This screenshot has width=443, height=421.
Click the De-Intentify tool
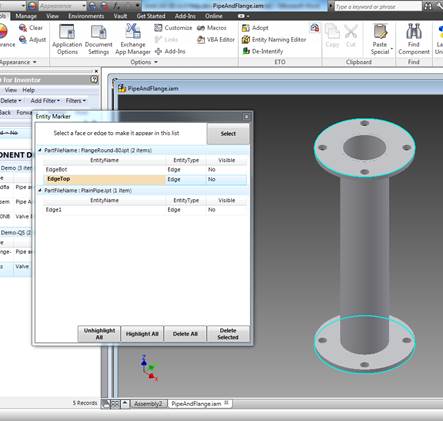(263, 51)
